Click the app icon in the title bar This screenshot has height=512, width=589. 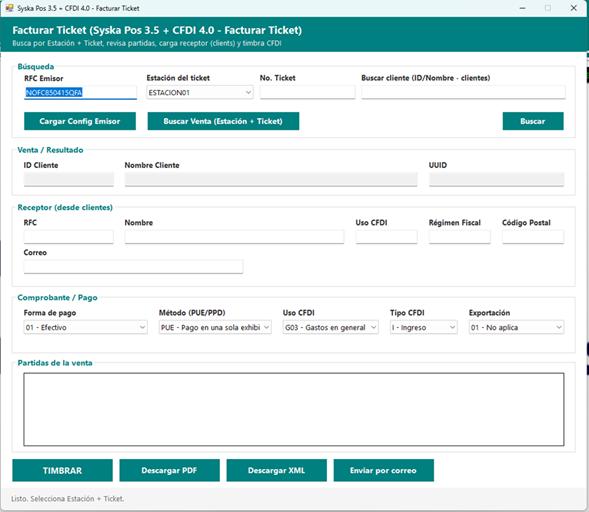(x=9, y=8)
